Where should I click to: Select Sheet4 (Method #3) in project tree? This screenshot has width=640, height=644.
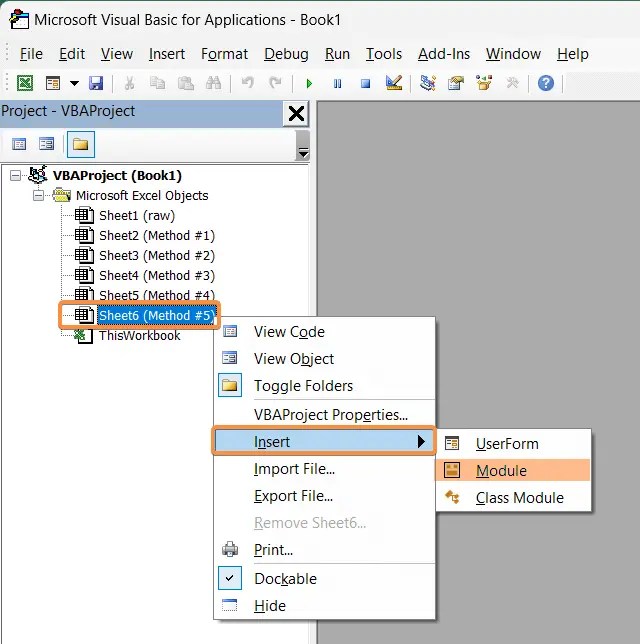pyautogui.click(x=157, y=276)
